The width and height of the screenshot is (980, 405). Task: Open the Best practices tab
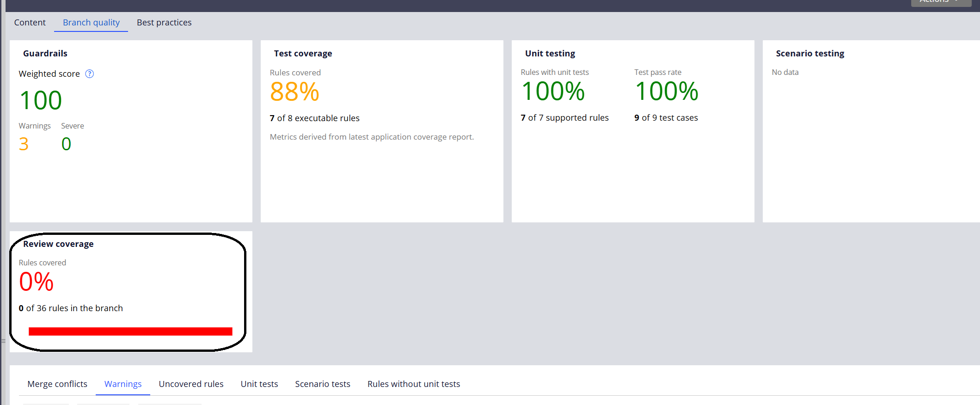coord(164,23)
